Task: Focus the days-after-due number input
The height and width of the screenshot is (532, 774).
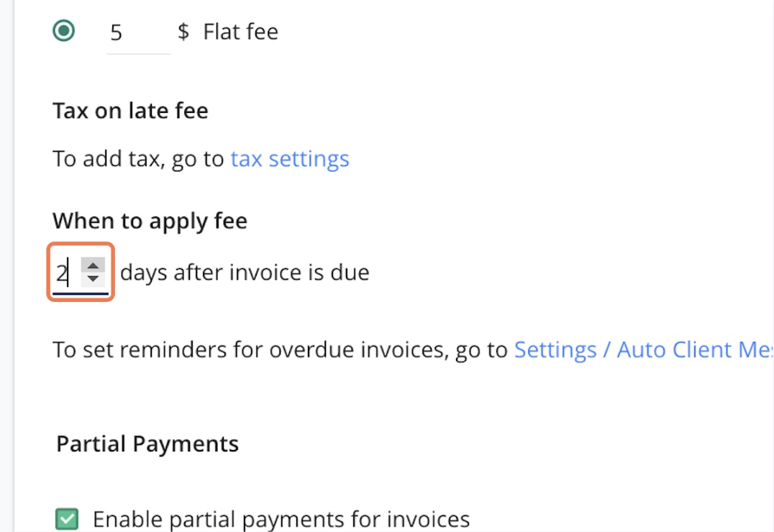Action: pos(66,272)
